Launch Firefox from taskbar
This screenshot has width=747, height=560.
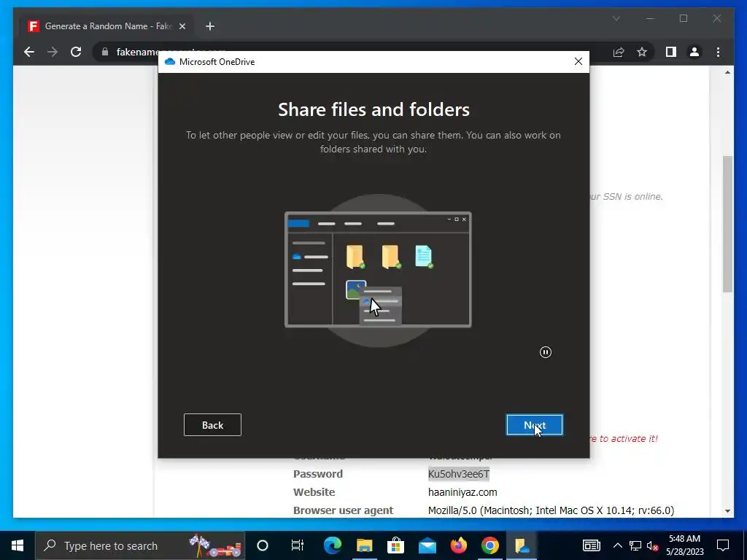(459, 545)
